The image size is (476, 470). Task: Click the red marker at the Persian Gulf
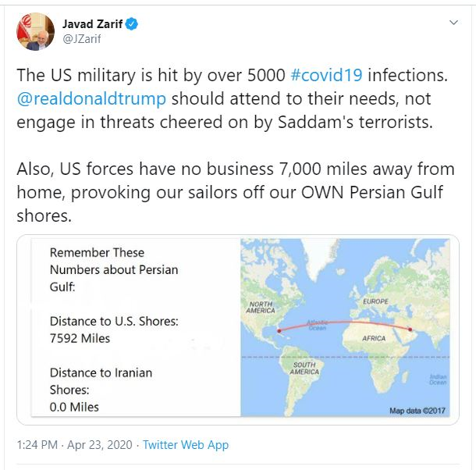pos(411,329)
